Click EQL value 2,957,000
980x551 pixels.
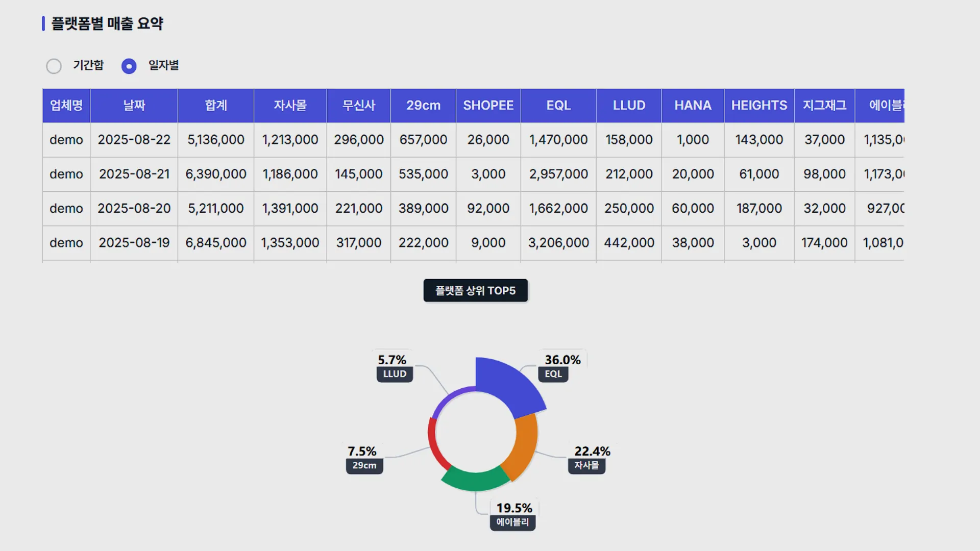558,174
